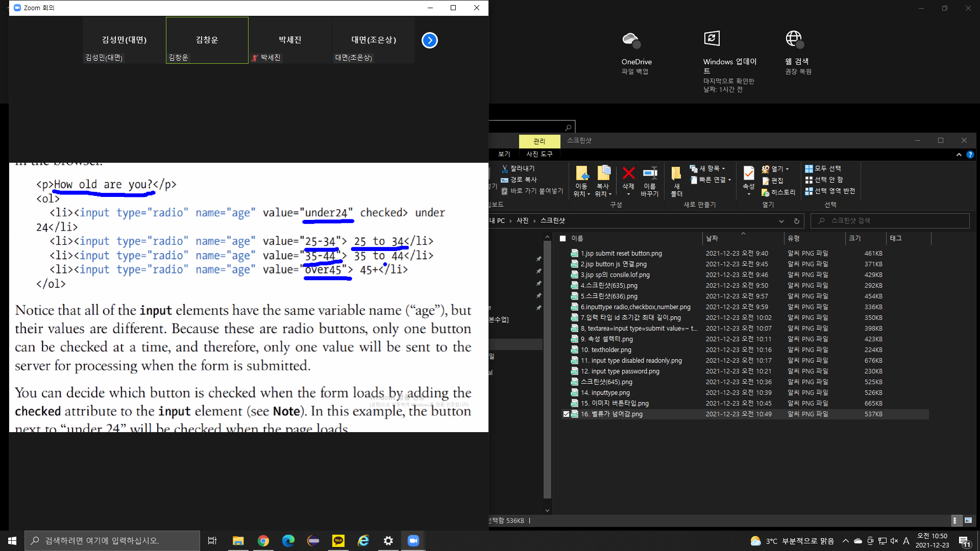Viewport: 980px width, 551px height.
Task: Uncheck the checkbox for 16. 벨류가 넘어감.png
Action: pyautogui.click(x=566, y=414)
